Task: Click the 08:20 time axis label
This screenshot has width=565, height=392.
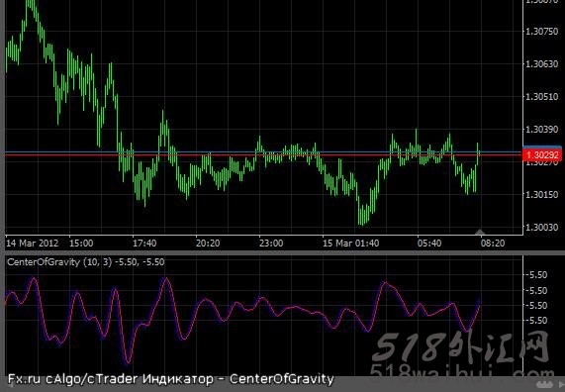Action: (493, 244)
